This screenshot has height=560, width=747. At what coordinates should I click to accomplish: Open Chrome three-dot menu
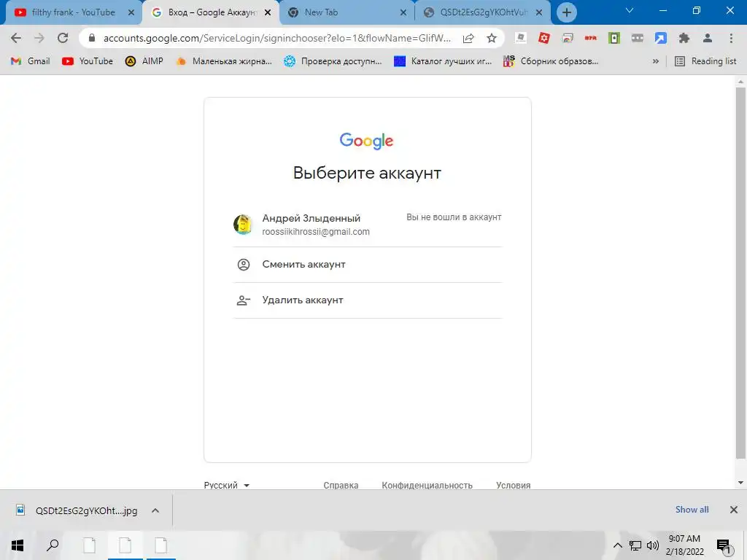pos(731,38)
